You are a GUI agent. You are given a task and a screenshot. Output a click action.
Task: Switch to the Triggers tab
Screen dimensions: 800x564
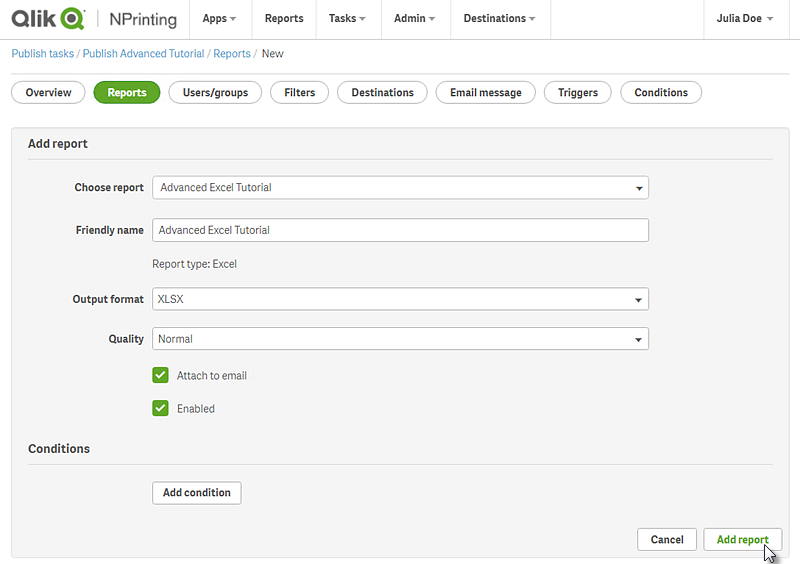pyautogui.click(x=578, y=92)
